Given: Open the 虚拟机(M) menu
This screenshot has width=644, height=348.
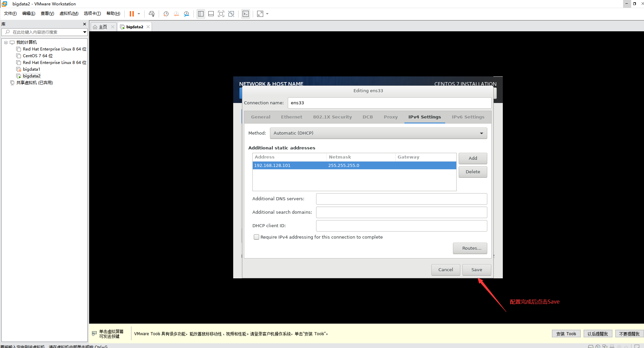Looking at the screenshot, I should pyautogui.click(x=69, y=13).
